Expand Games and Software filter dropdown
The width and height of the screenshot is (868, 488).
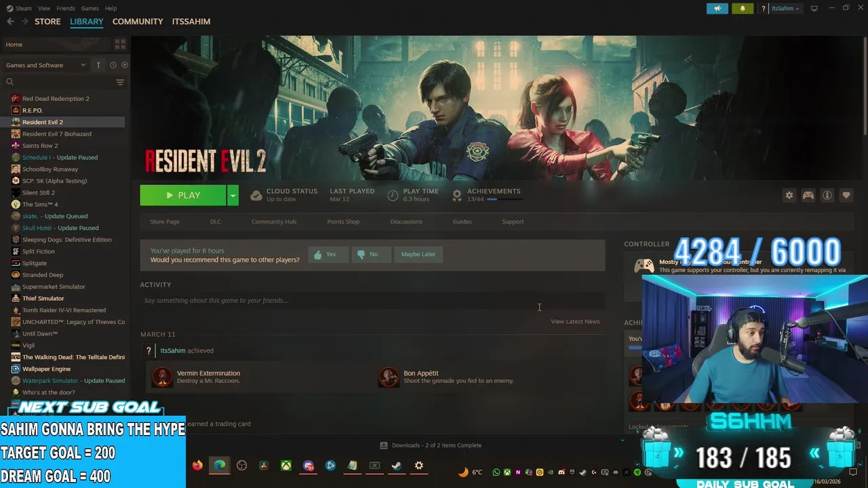45,65
